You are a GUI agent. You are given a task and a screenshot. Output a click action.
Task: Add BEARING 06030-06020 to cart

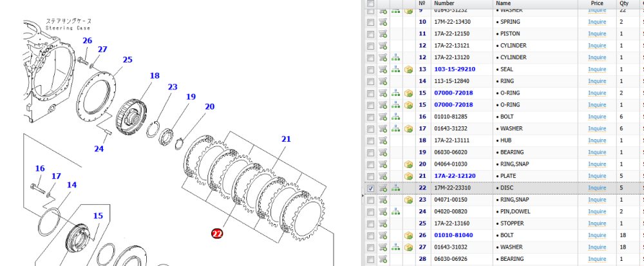pyautogui.click(x=383, y=152)
